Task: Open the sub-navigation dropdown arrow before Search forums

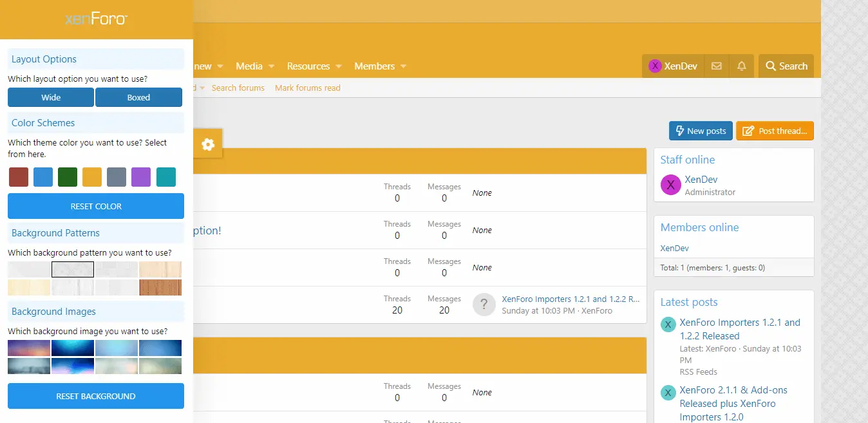Action: [202, 88]
